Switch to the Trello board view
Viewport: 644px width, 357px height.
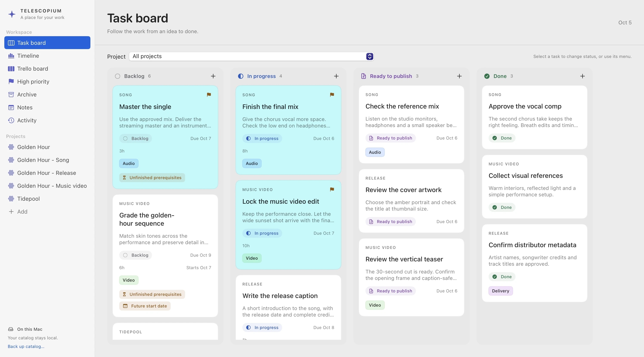click(x=47, y=68)
